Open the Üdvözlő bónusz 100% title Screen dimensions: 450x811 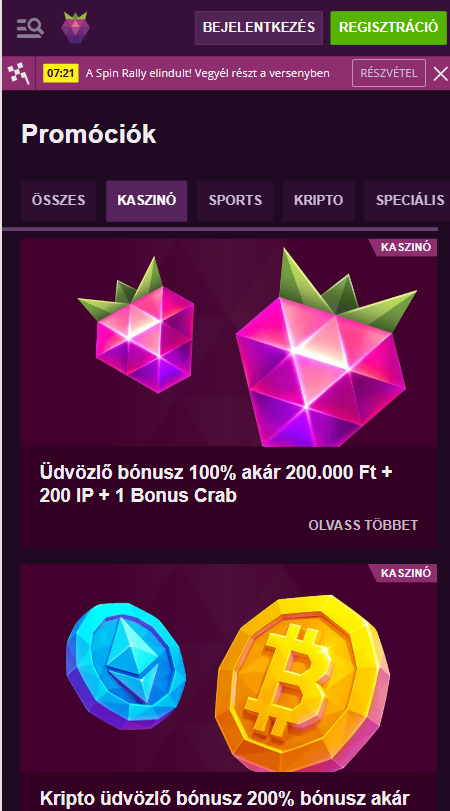216,484
